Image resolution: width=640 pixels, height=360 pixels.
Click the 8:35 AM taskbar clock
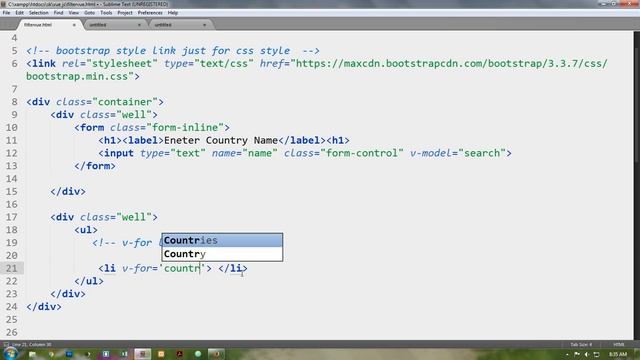[x=618, y=355]
